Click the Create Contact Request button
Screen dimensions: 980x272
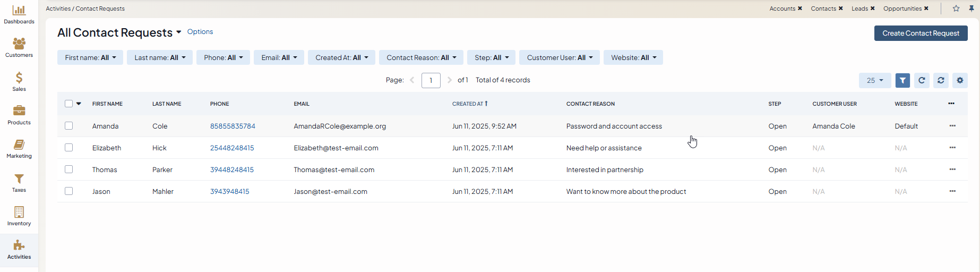click(x=921, y=33)
